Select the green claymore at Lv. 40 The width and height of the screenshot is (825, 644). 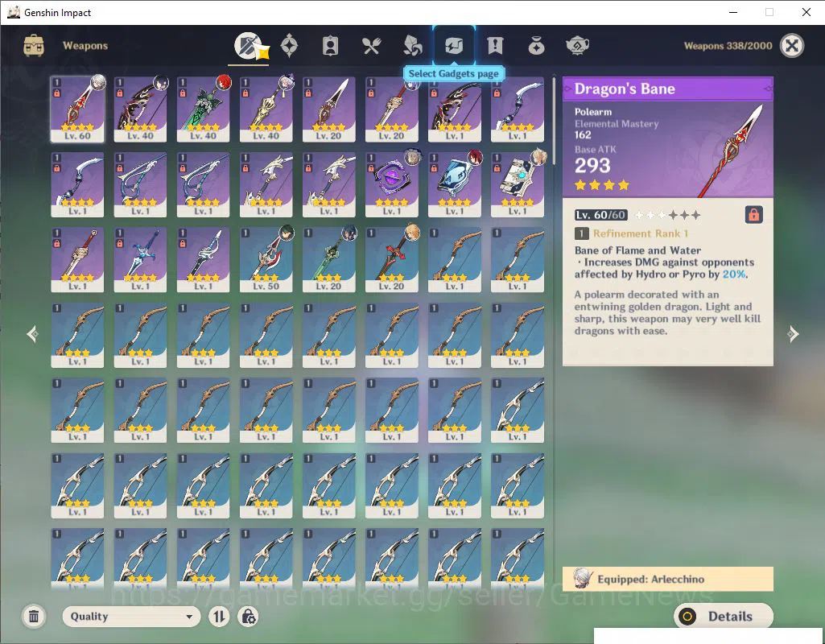click(x=203, y=109)
